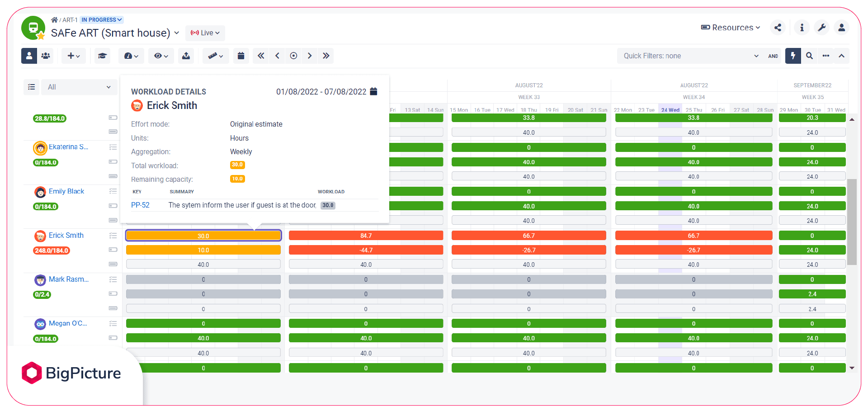Image resolution: width=868 pixels, height=416 pixels.
Task: Jump far forward with double right arrows
Action: pyautogui.click(x=326, y=56)
